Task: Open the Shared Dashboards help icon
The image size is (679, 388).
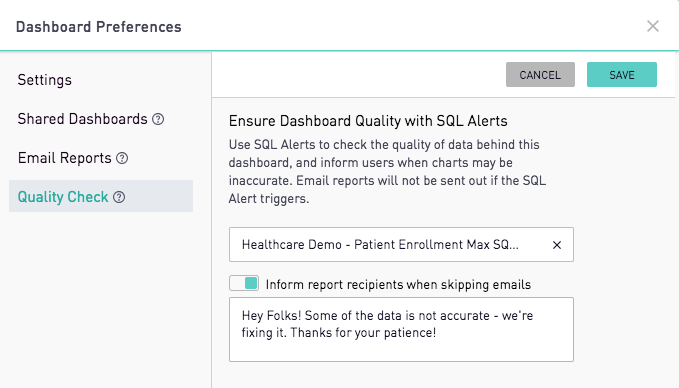Action: [158, 119]
